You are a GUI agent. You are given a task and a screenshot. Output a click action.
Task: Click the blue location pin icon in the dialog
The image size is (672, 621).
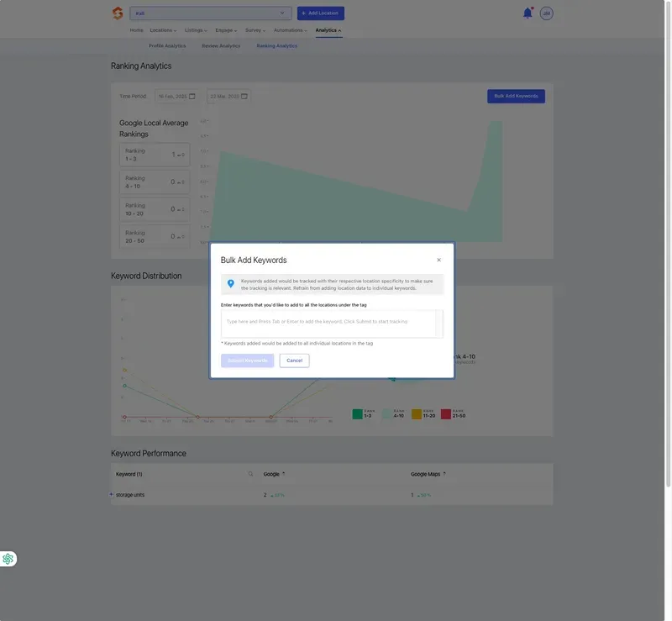tap(230, 284)
